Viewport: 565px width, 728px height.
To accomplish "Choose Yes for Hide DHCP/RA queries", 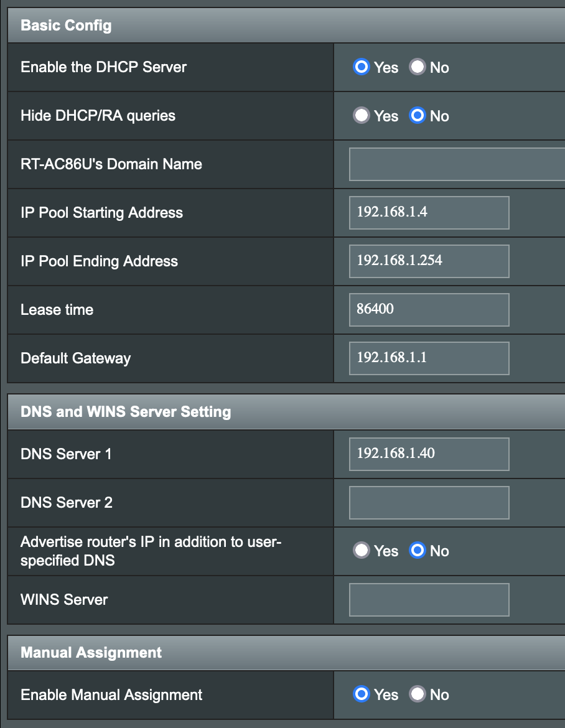I will click(x=362, y=116).
